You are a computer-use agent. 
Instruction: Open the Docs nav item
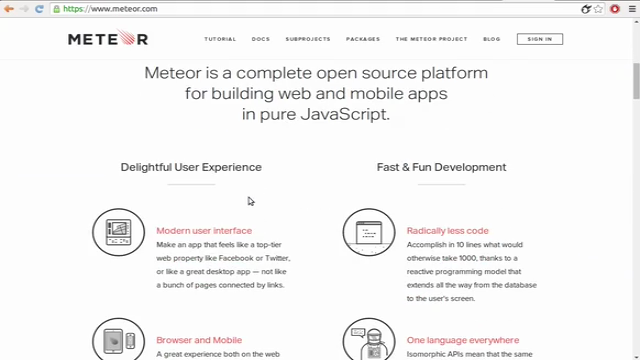tap(261, 39)
